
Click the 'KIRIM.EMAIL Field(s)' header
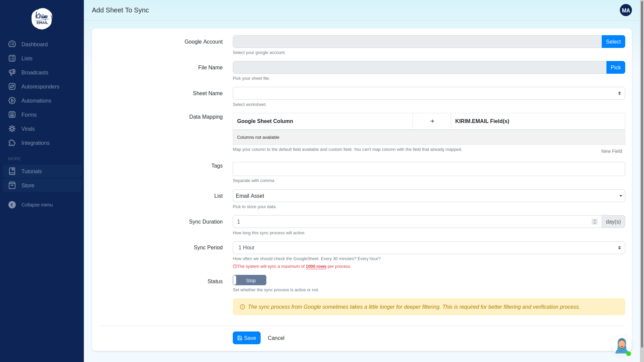(x=482, y=121)
